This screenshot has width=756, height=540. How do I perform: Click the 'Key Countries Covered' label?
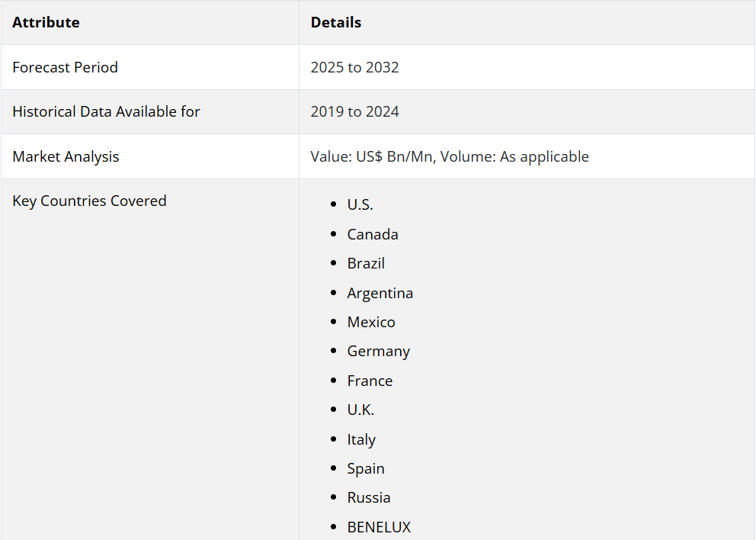[x=89, y=201]
